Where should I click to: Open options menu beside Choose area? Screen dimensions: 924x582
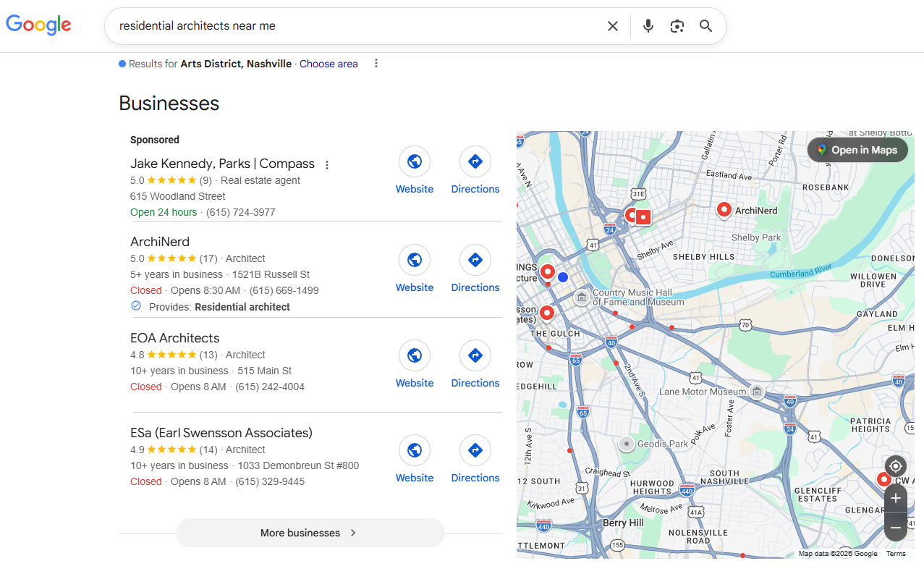pos(376,64)
